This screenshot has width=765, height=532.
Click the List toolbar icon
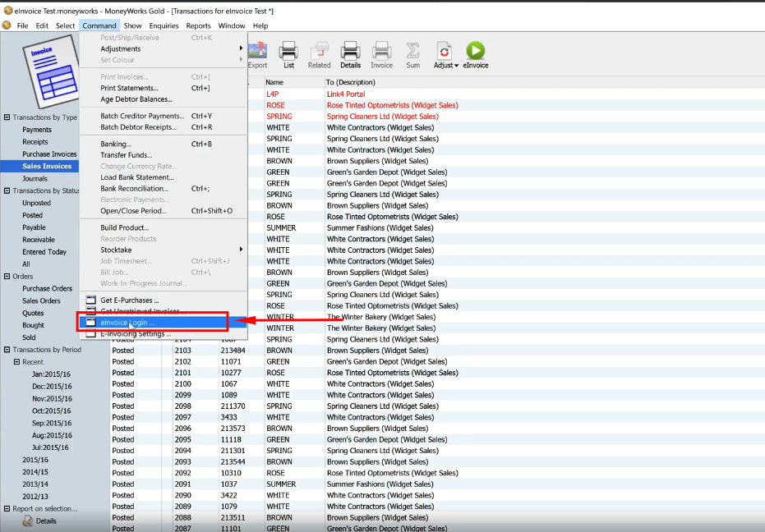288,51
